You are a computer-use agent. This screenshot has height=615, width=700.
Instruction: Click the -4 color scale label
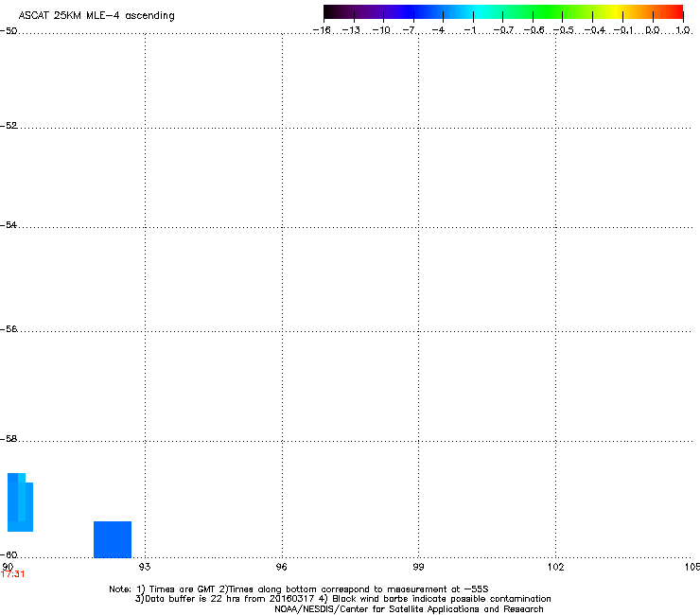(x=438, y=30)
